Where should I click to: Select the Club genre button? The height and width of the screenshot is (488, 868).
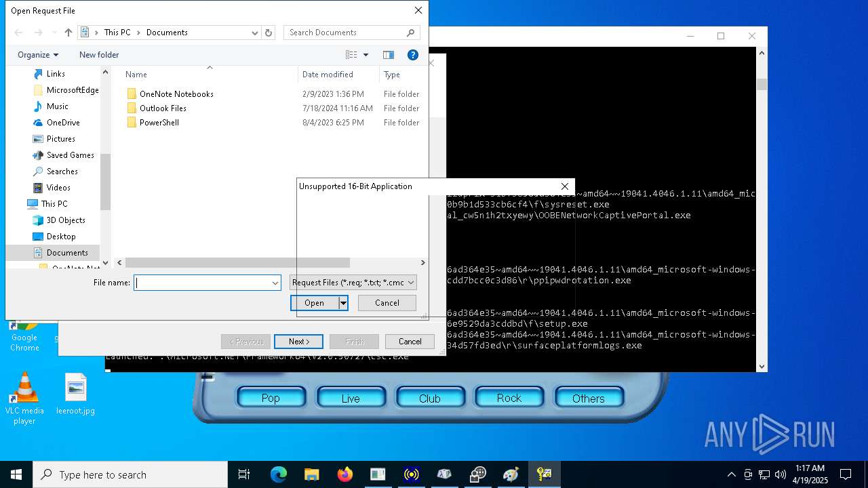pyautogui.click(x=430, y=399)
